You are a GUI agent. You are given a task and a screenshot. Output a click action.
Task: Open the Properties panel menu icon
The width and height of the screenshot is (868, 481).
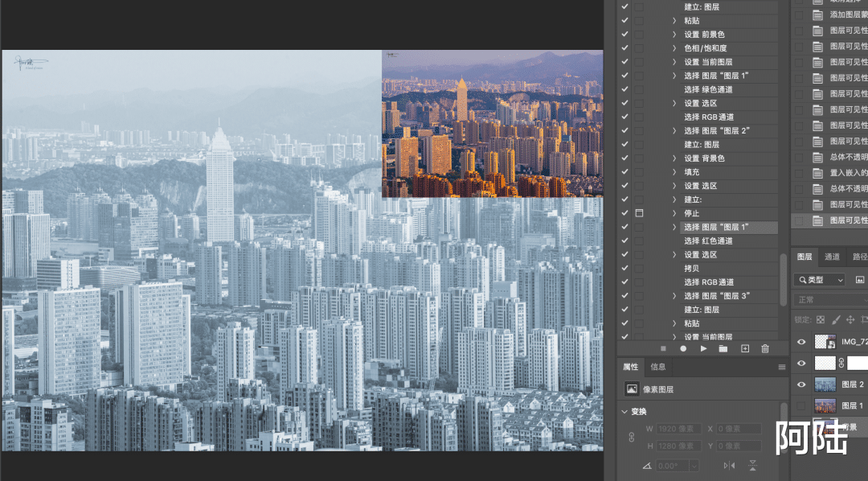(x=782, y=367)
